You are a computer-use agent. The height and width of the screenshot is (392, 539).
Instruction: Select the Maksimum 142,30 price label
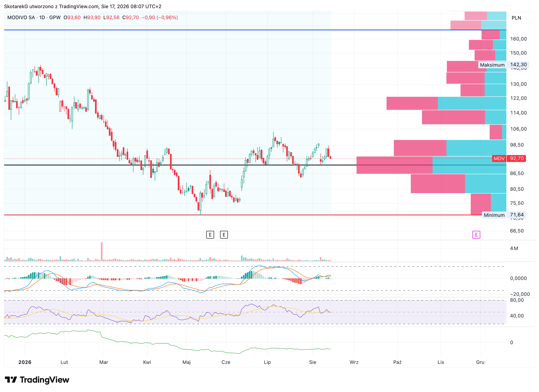pyautogui.click(x=504, y=65)
